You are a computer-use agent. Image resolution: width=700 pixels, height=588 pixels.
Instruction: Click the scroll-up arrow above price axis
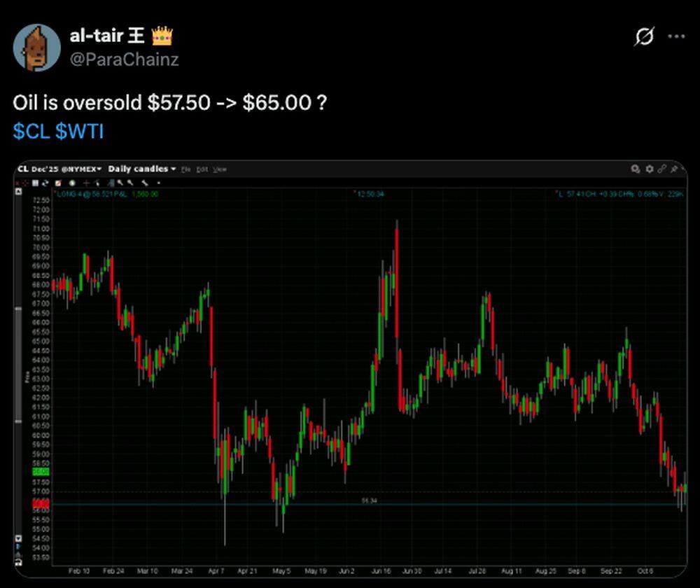18,192
